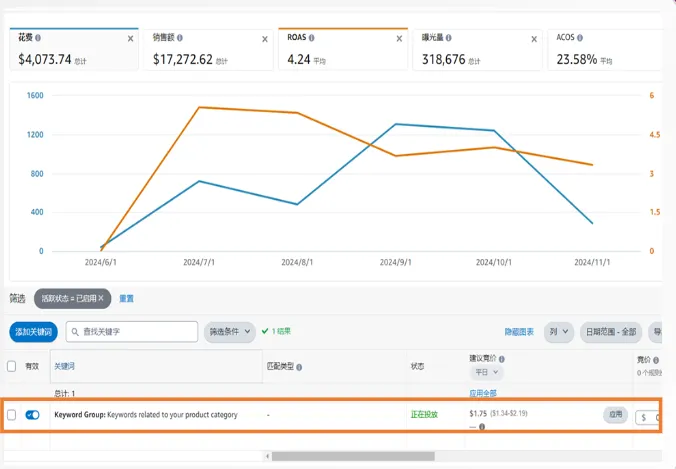Toggle the Keyword Group active switch
The image size is (676, 469).
32,415
